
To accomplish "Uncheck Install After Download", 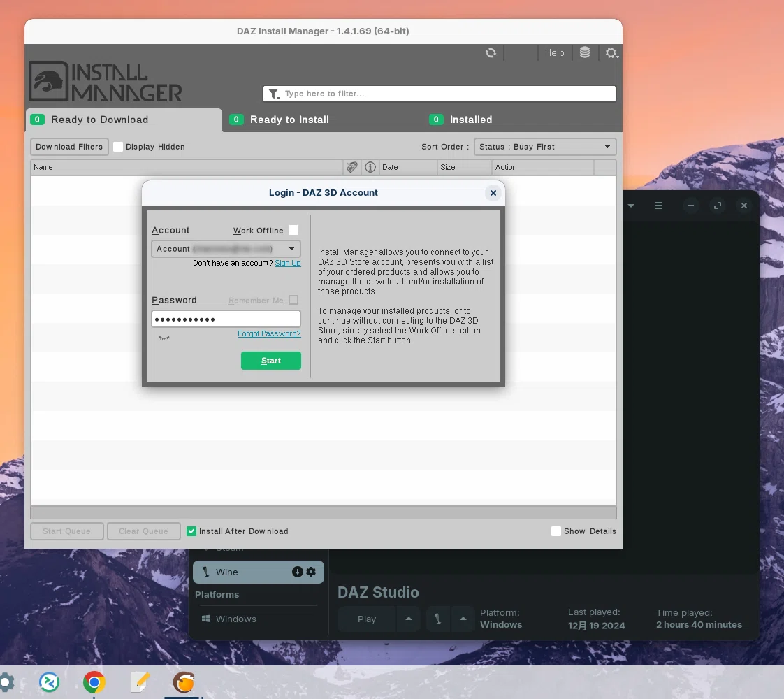I will [x=191, y=531].
